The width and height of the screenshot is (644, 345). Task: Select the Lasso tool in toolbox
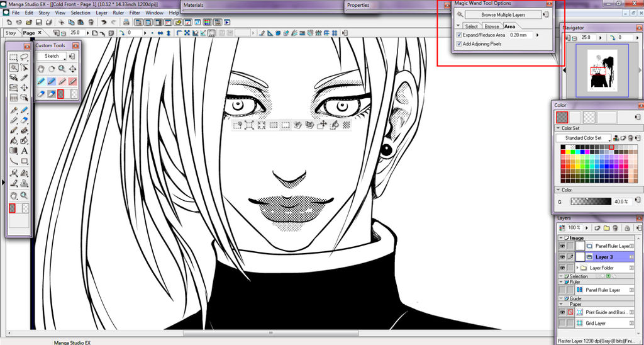pos(24,57)
